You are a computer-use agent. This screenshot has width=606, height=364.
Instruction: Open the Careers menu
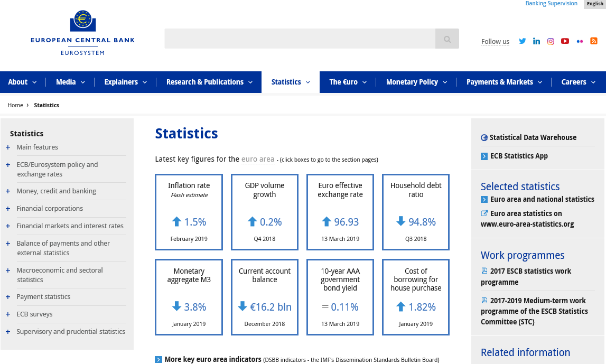click(578, 82)
